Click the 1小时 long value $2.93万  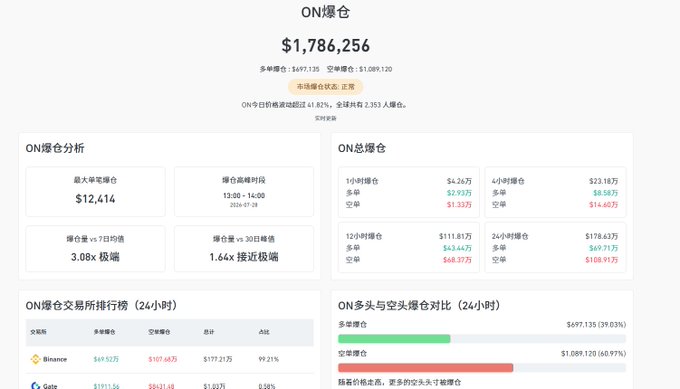tap(459, 193)
